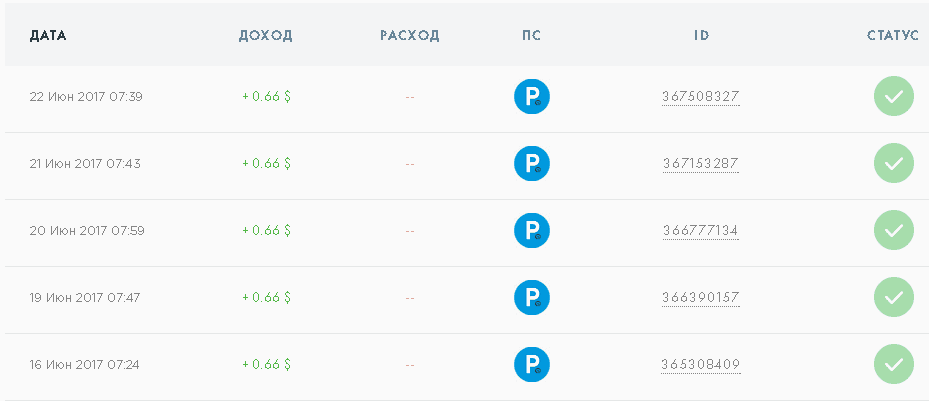The image size is (929, 401).
Task: Click the Payeer icon in the 22 Июн row
Action: click(x=531, y=96)
